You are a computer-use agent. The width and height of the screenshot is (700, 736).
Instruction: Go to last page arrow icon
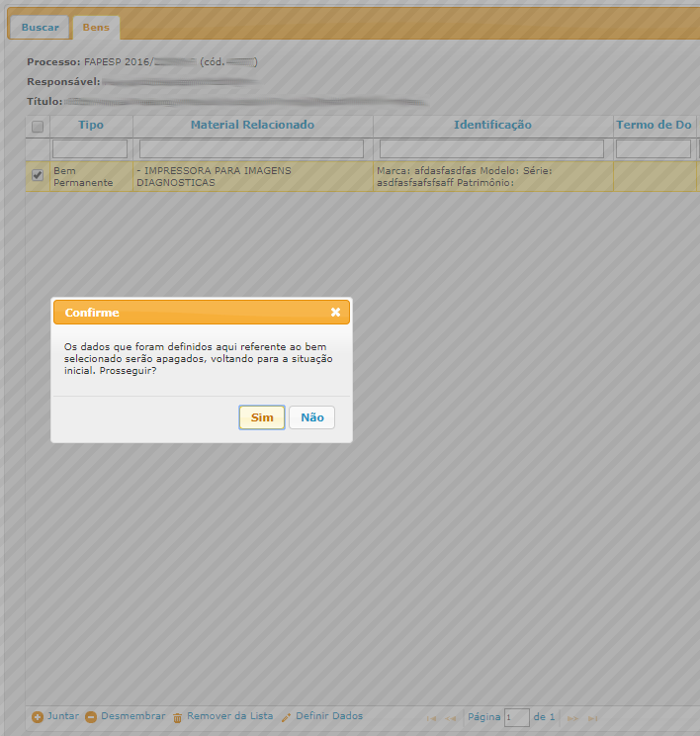(x=593, y=718)
